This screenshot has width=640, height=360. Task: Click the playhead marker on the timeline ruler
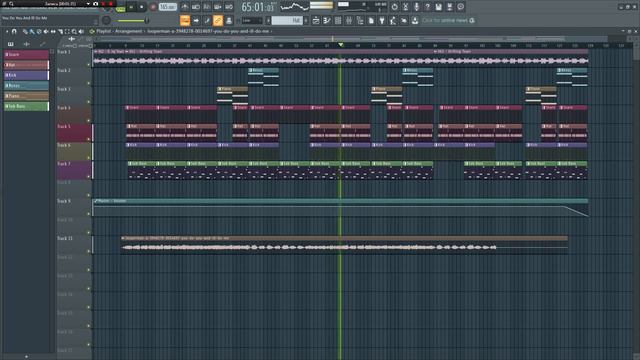point(341,44)
